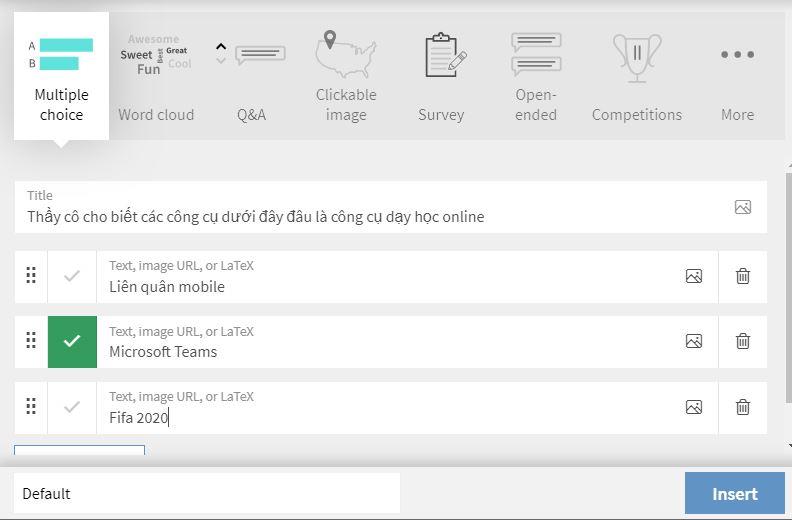The image size is (792, 520).
Task: Add image to the Title field
Action: (x=742, y=207)
